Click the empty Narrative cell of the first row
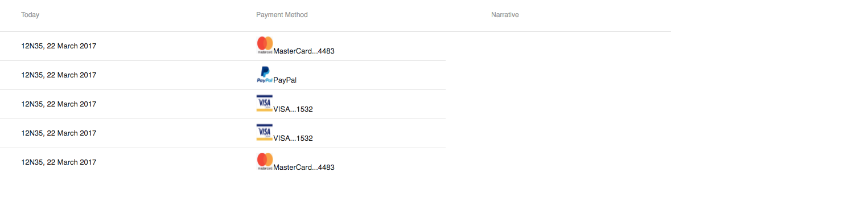This screenshot has width=868, height=212. pyautogui.click(x=581, y=46)
